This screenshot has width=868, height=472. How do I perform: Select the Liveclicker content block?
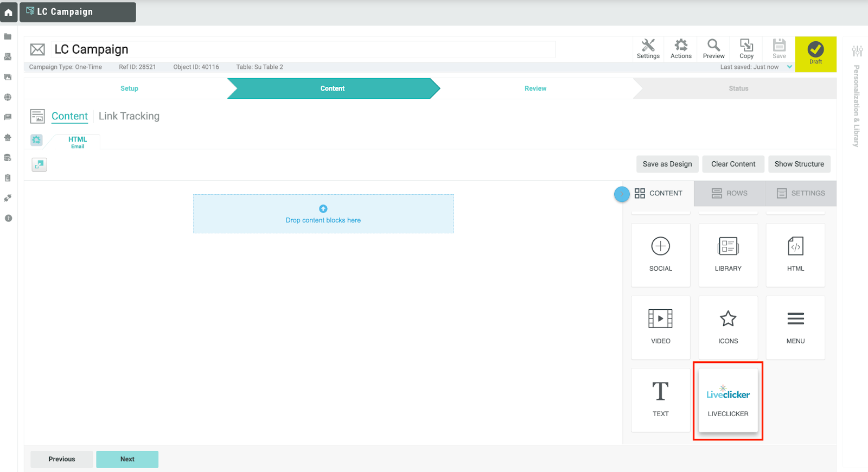click(x=728, y=400)
